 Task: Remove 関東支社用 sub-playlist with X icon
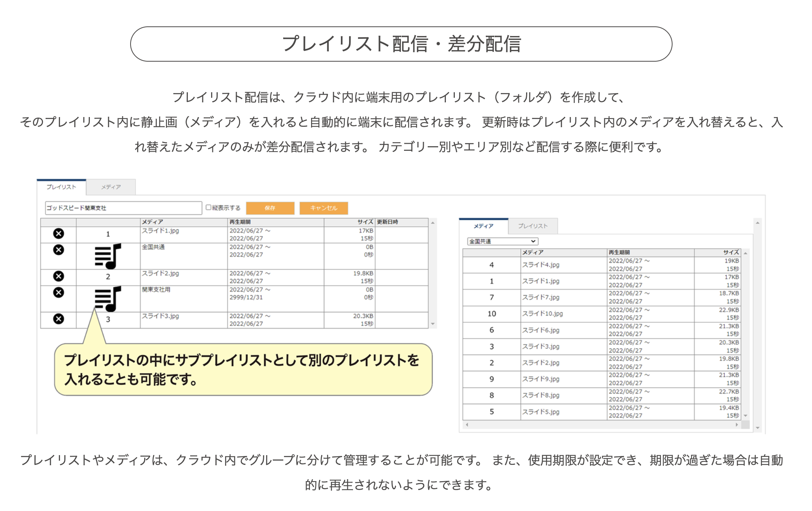[x=58, y=292]
